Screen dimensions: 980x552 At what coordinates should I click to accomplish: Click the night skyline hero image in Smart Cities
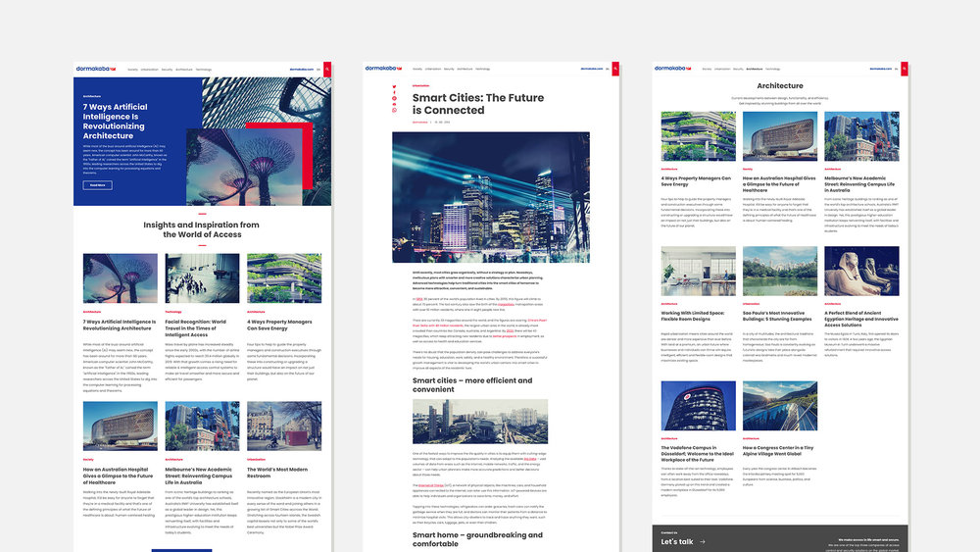tap(491, 197)
